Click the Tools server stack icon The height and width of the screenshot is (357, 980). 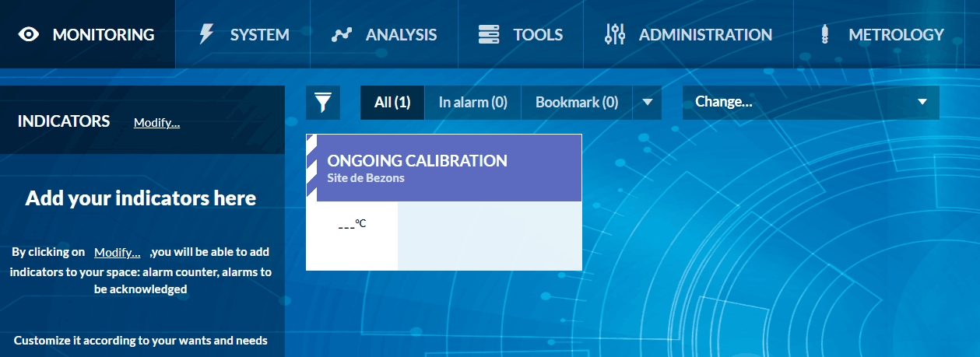pyautogui.click(x=489, y=34)
